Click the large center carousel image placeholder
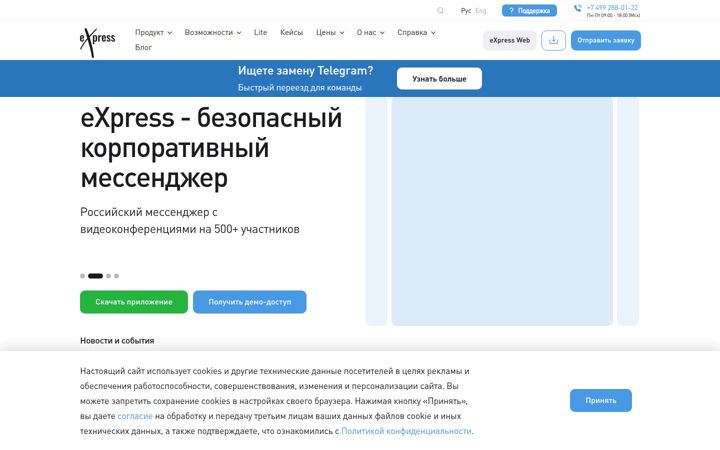This screenshot has height=450, width=720. coord(502,211)
